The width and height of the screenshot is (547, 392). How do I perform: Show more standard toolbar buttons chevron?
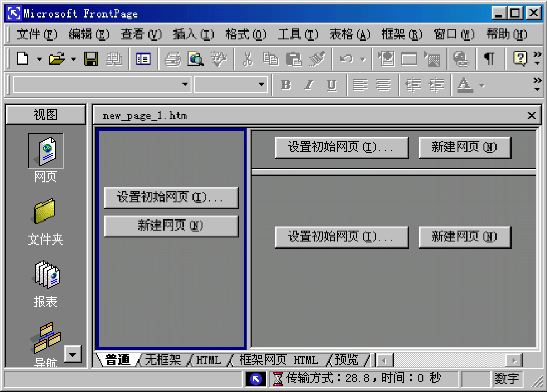(x=537, y=58)
